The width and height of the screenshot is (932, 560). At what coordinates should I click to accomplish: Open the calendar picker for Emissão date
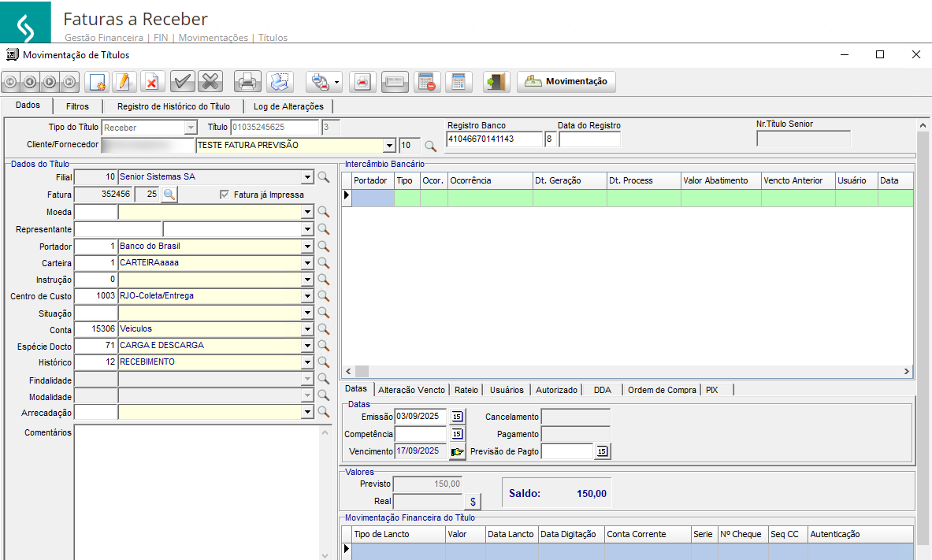456,417
